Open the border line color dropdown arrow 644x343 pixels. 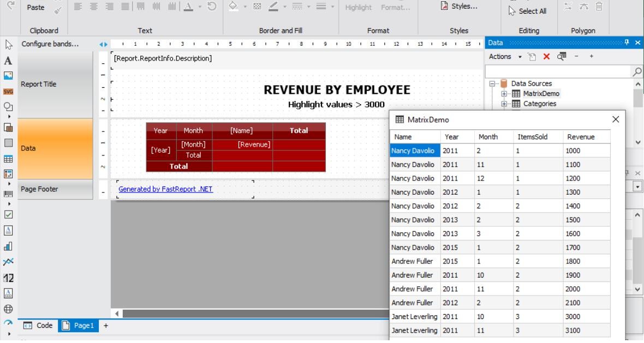tap(285, 7)
